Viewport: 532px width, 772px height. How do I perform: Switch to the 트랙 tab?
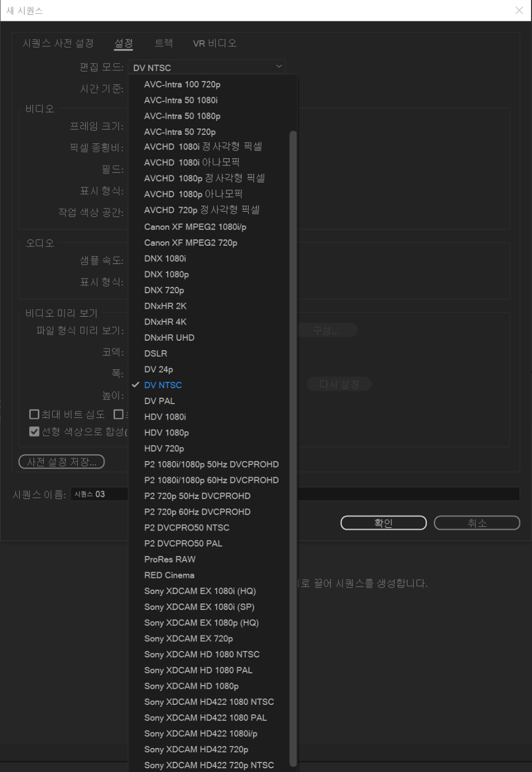point(164,43)
